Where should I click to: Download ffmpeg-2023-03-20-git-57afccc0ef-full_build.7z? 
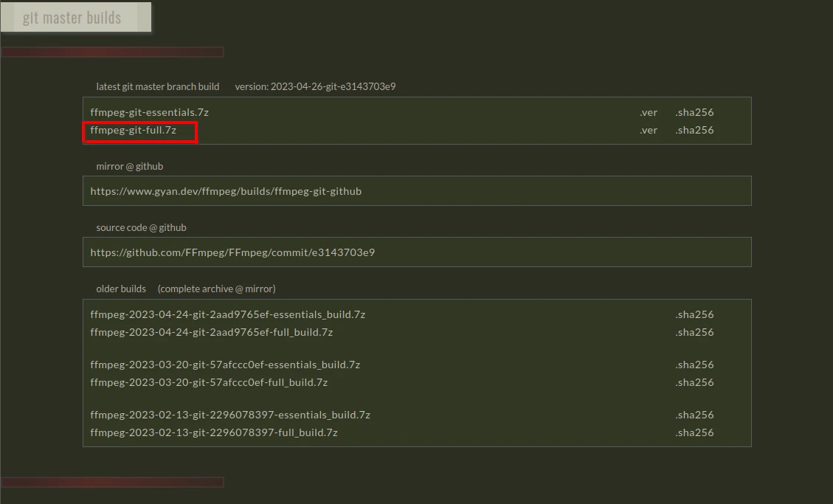(x=209, y=382)
